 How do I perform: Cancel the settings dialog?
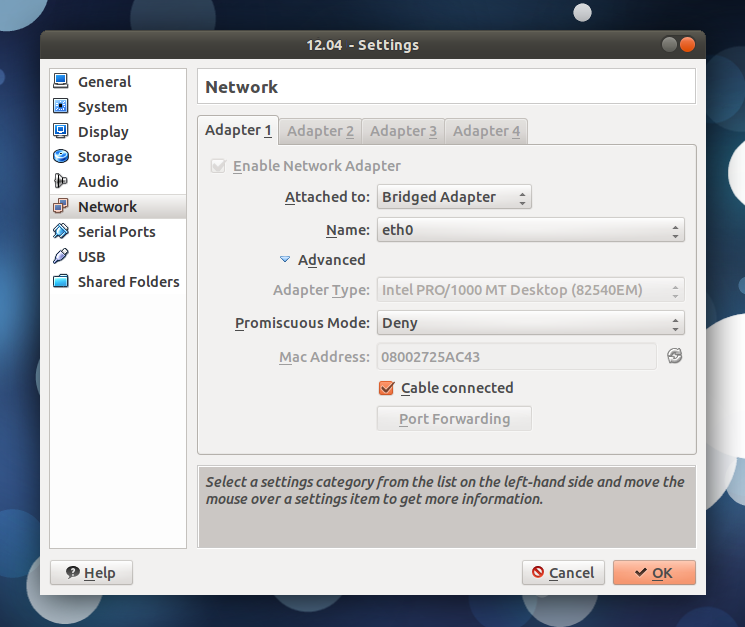point(563,572)
